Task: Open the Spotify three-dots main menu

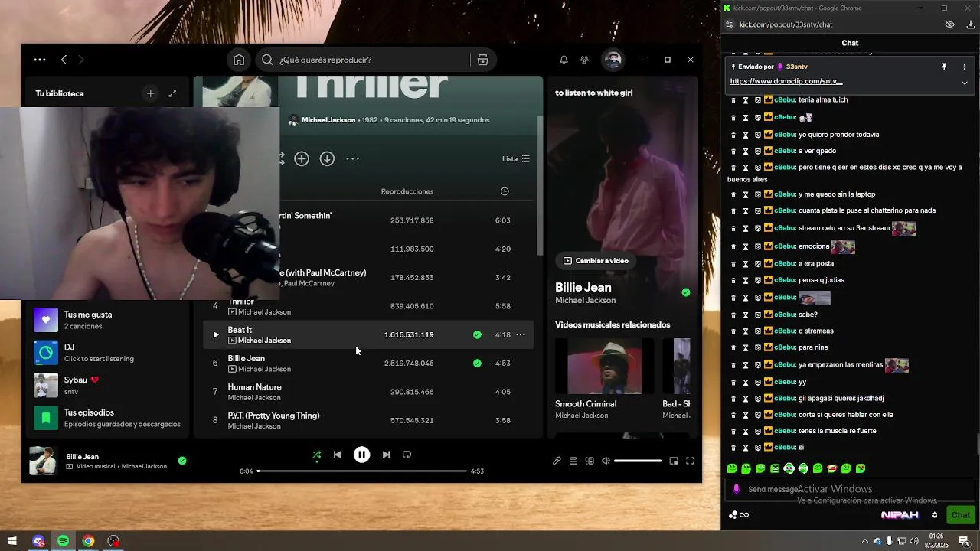Action: 40,60
